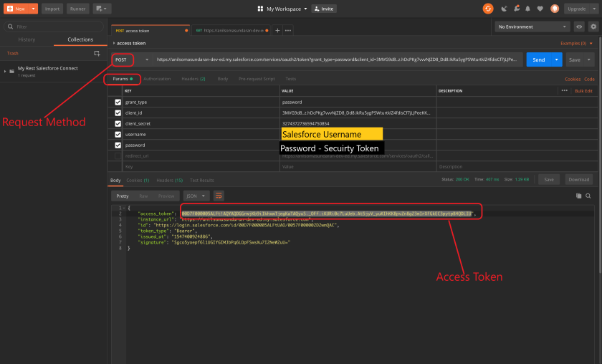Open the New button dropdown arrow
The image size is (602, 364).
point(34,9)
